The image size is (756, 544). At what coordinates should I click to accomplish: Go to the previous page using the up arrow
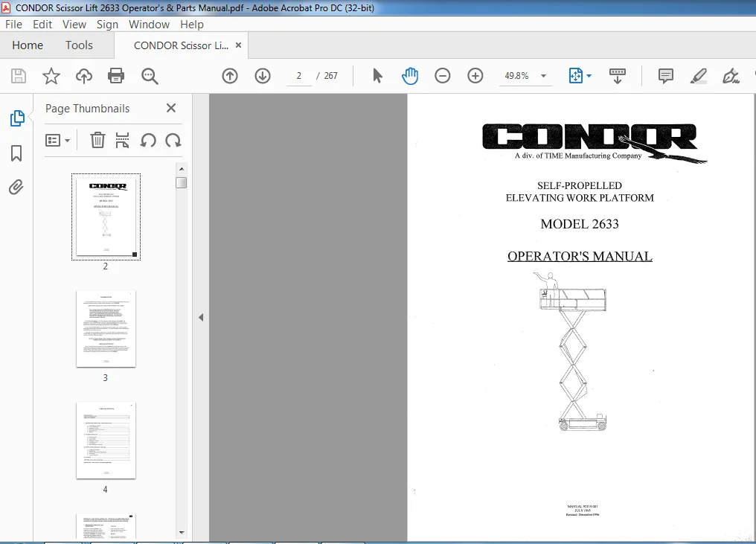tap(230, 76)
